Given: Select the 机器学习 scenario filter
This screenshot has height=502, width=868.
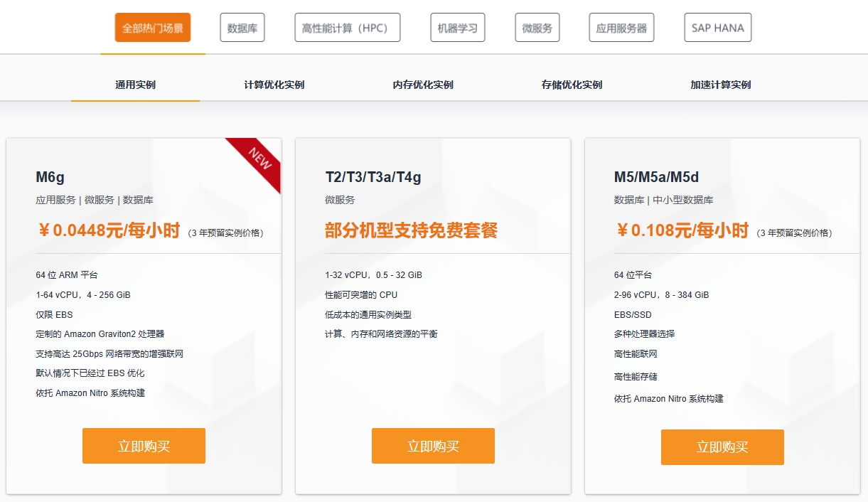Looking at the screenshot, I should click(x=457, y=27).
